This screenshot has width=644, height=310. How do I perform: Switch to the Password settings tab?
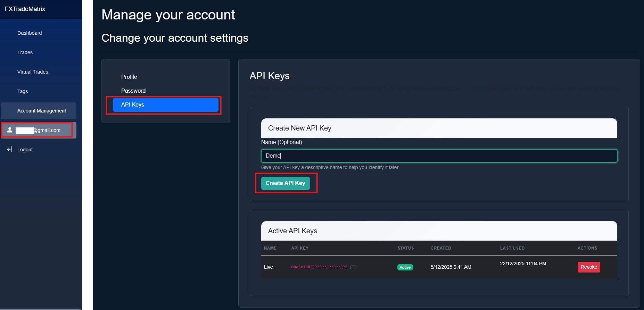(x=133, y=91)
